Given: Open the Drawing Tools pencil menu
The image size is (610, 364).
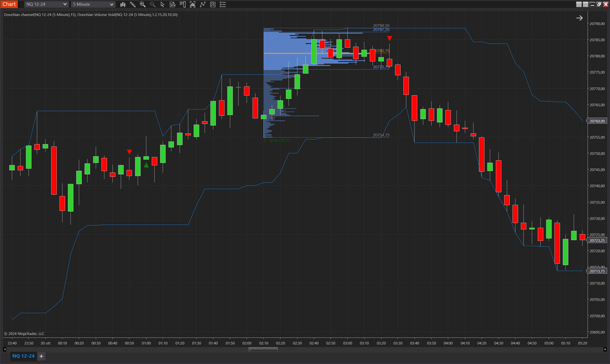Looking at the screenshot, I should point(133,4).
